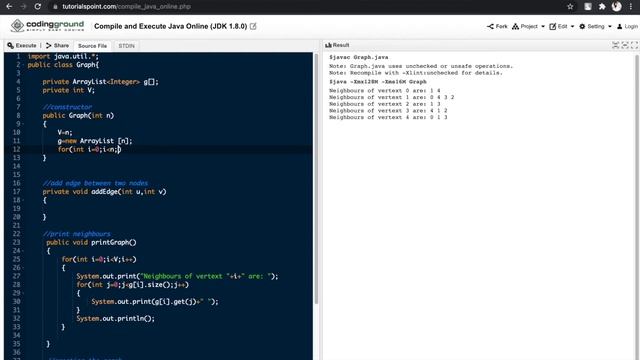Click the edit-title pencil icon beside JDK 1.8.0
The image size is (640, 360).
253,26
